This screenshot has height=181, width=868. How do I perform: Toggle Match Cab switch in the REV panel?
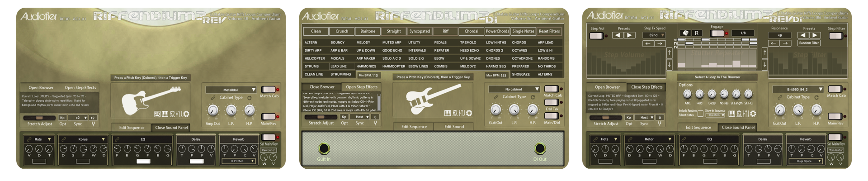268,90
